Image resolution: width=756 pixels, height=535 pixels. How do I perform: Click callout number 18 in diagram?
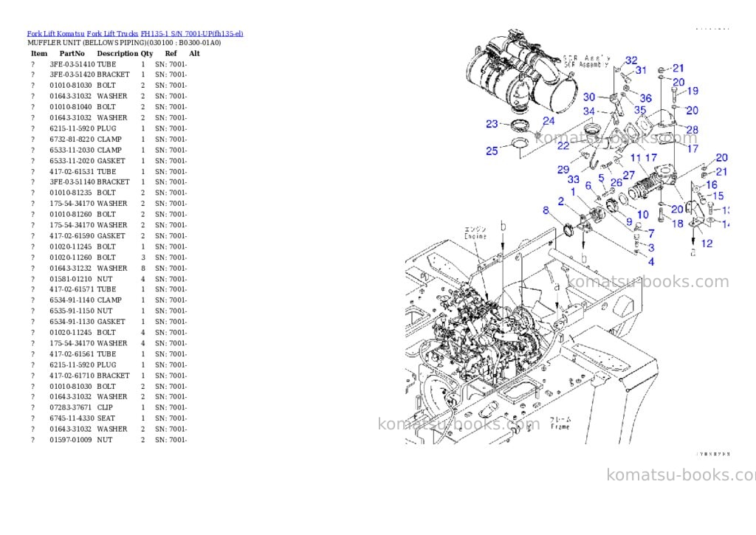678,224
